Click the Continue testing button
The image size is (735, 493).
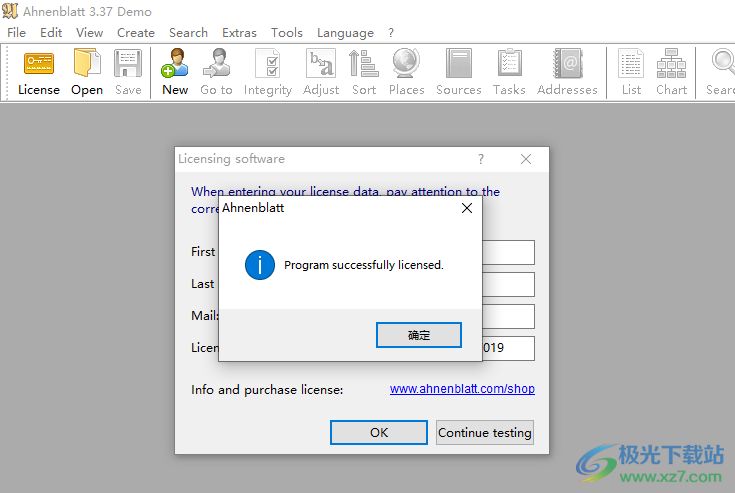tap(485, 432)
